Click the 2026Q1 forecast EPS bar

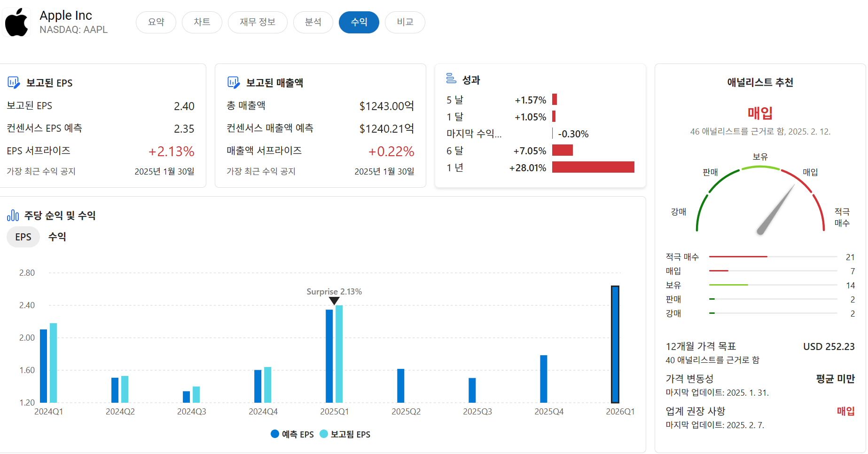point(615,344)
